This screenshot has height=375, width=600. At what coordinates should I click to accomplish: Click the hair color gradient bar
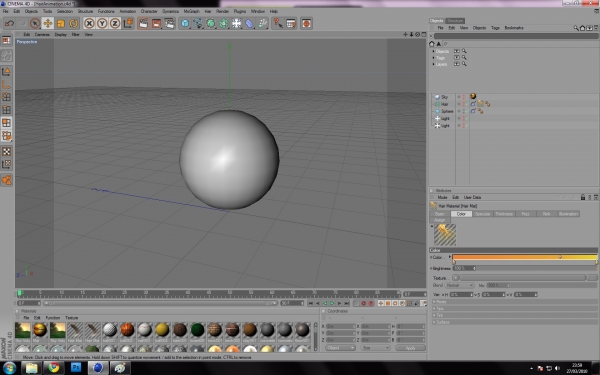pos(525,257)
